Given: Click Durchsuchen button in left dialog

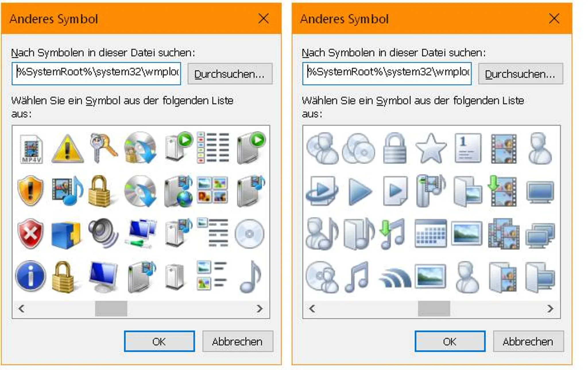Looking at the screenshot, I should coord(230,74).
